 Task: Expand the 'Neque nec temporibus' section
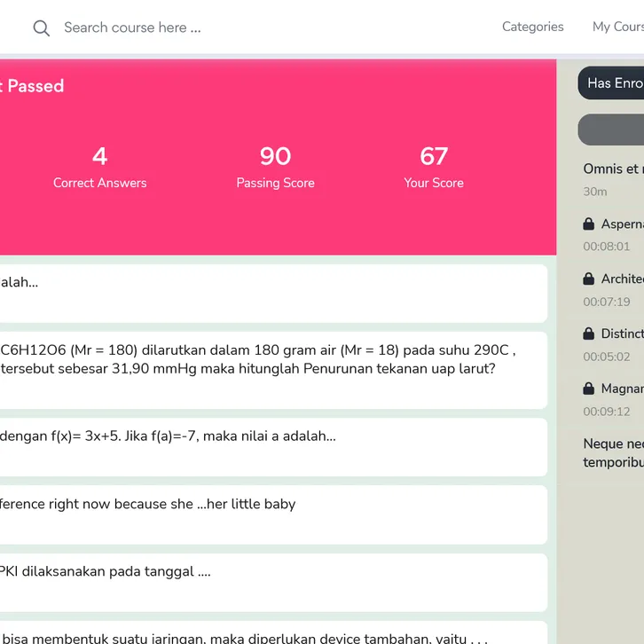click(612, 452)
